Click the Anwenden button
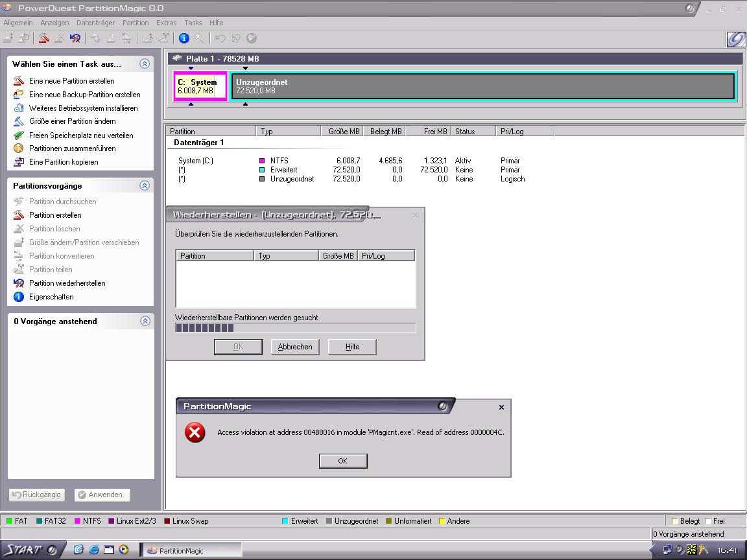The width and height of the screenshot is (747, 560). click(102, 495)
